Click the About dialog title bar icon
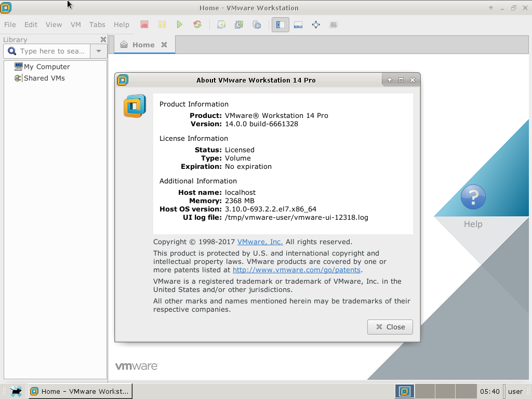532x399 pixels. [x=123, y=80]
